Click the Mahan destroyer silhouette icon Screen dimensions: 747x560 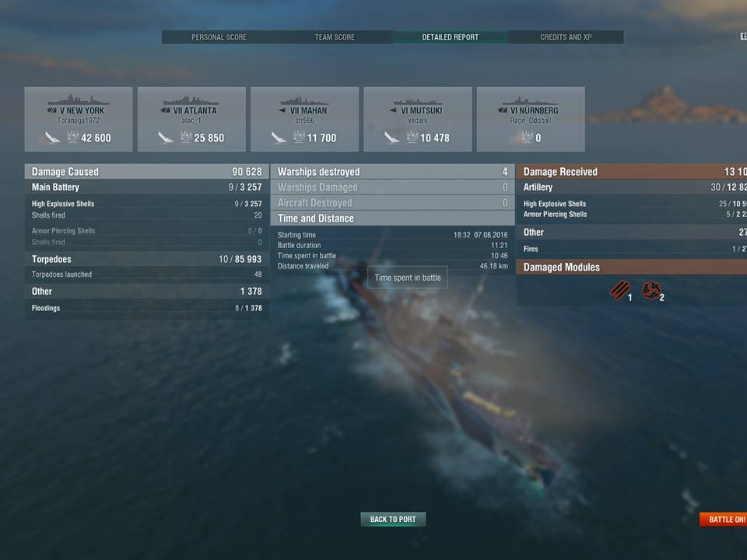(x=304, y=100)
